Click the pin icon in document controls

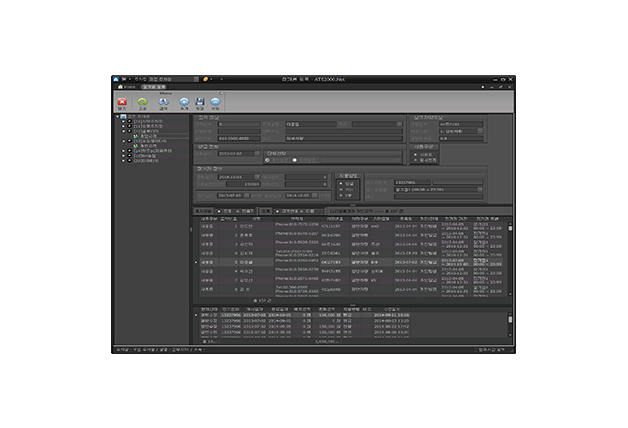483,87
